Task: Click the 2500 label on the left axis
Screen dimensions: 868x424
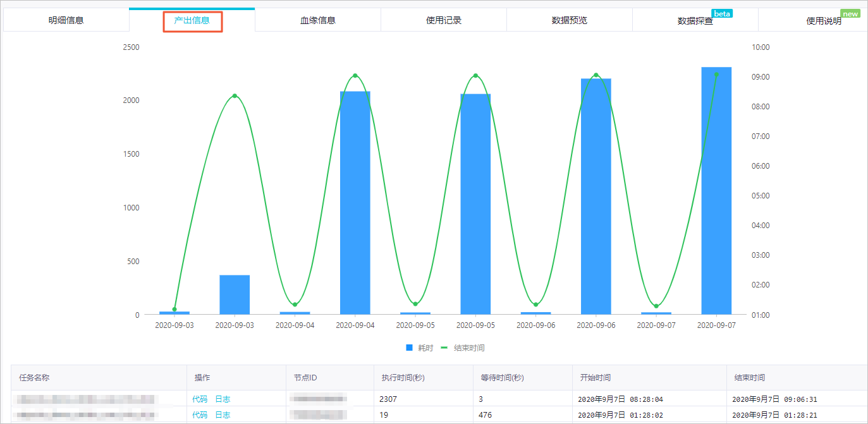Action: pos(131,47)
